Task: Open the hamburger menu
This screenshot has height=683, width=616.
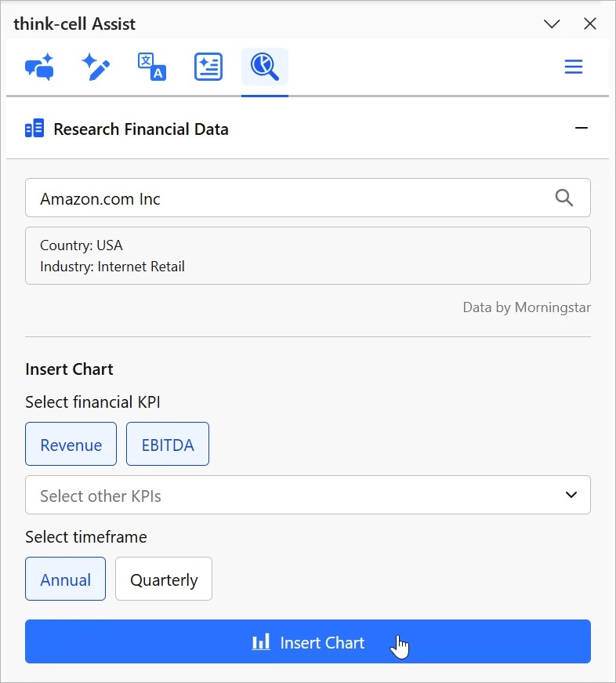Action: point(574,67)
